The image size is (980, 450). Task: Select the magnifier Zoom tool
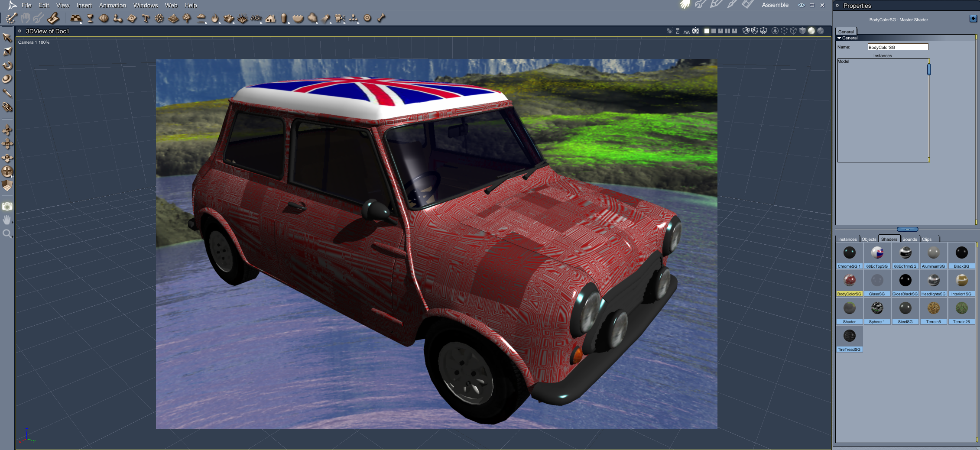point(7,234)
